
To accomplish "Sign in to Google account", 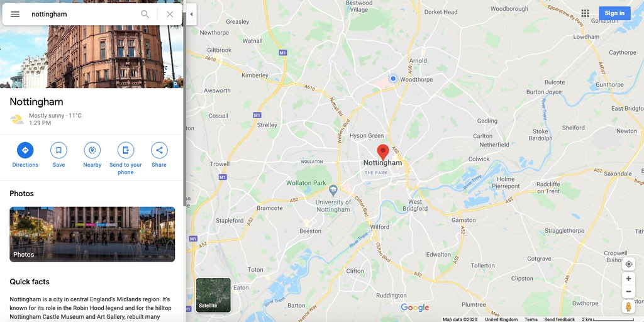I will (x=614, y=13).
